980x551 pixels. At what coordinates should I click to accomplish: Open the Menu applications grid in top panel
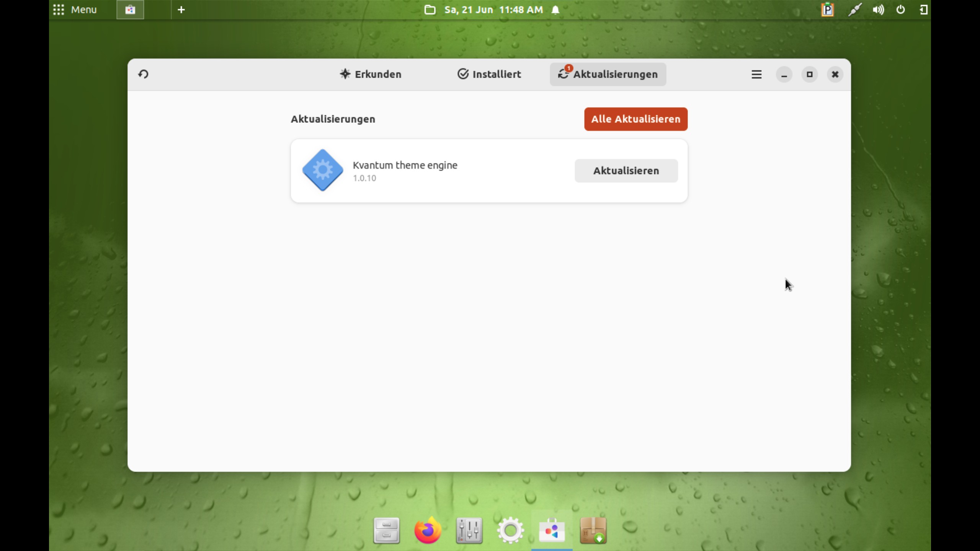[75, 10]
